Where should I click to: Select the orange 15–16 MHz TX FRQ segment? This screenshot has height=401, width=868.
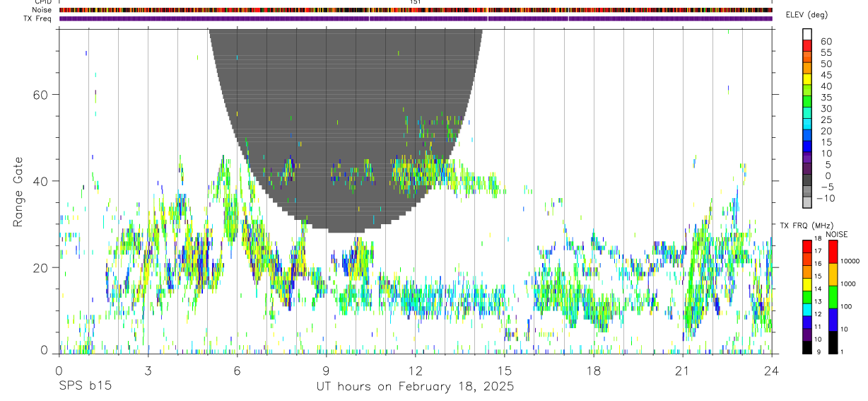click(807, 272)
